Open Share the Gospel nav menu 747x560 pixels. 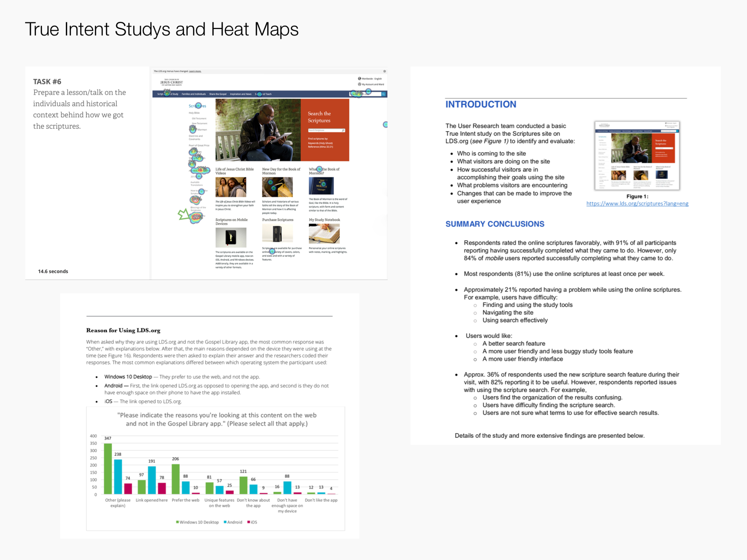[218, 94]
